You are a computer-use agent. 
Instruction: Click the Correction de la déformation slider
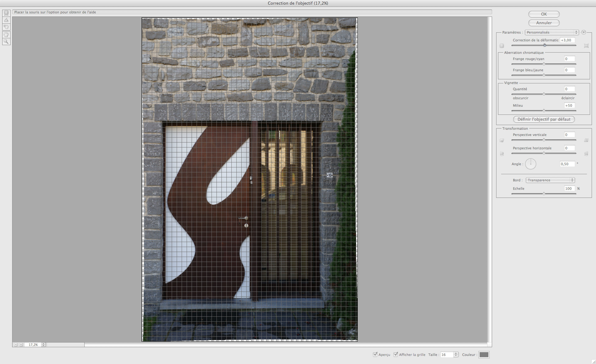544,45
